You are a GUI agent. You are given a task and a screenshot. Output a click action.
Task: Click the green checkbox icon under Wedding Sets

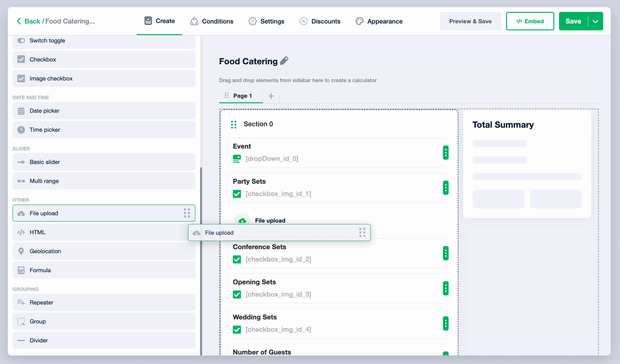coord(237,330)
